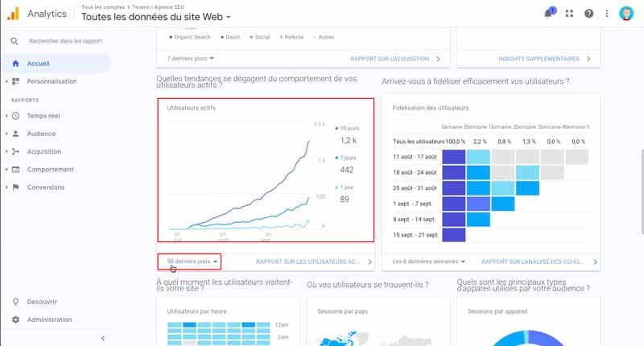Viewport: 644px width, 346px height.
Task: Click arrow beside Rapport sur l'acquisition
Action: pos(438,59)
